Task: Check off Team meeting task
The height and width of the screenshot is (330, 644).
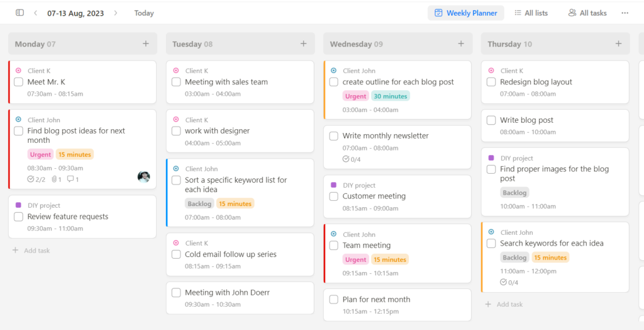Action: coord(334,245)
